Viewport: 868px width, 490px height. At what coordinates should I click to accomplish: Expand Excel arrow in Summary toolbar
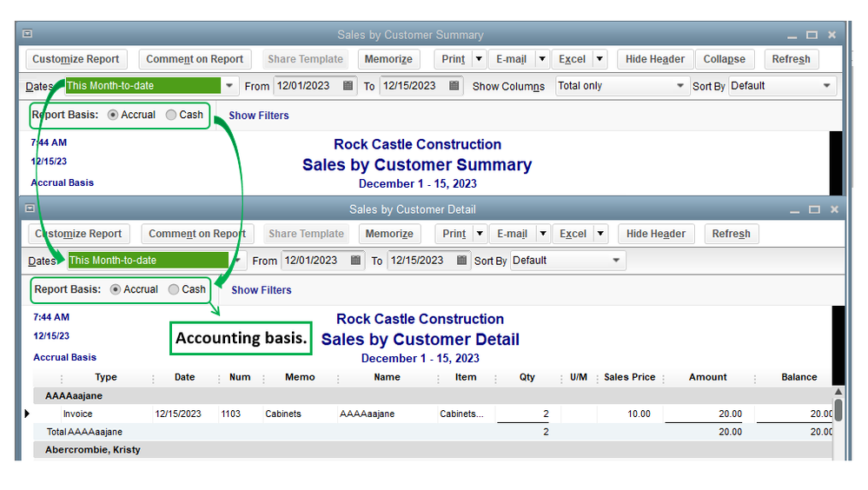click(600, 59)
